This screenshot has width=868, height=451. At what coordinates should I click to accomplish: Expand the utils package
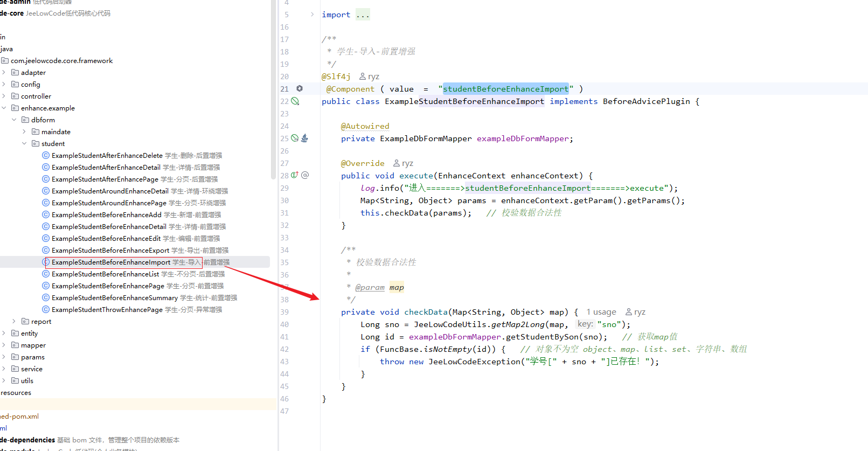[4, 380]
